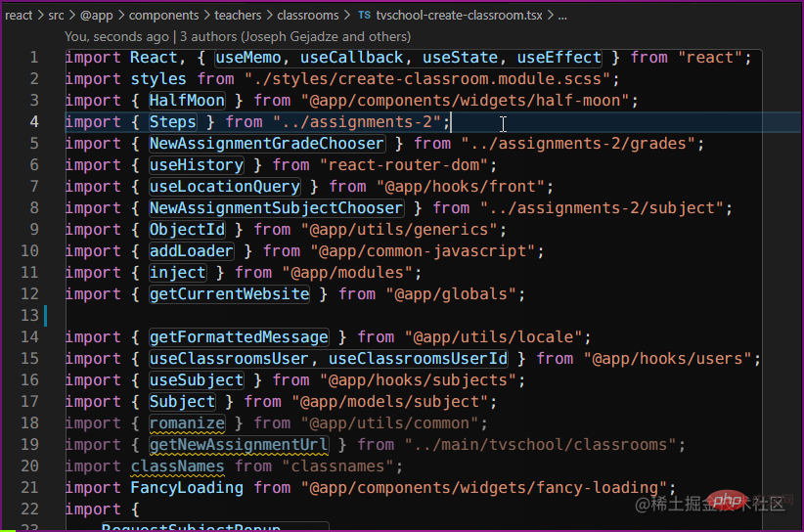Click line number 20 in the gutter
804x532 pixels.
[x=29, y=465]
